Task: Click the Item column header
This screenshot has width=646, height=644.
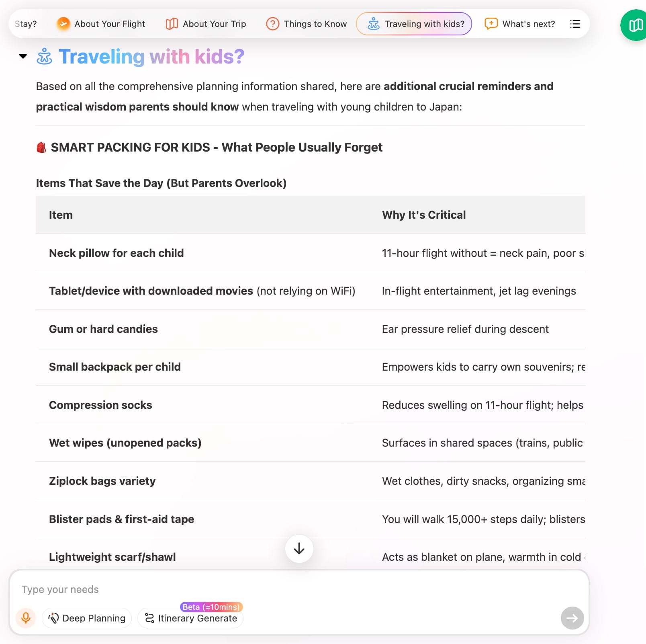Action: click(61, 215)
